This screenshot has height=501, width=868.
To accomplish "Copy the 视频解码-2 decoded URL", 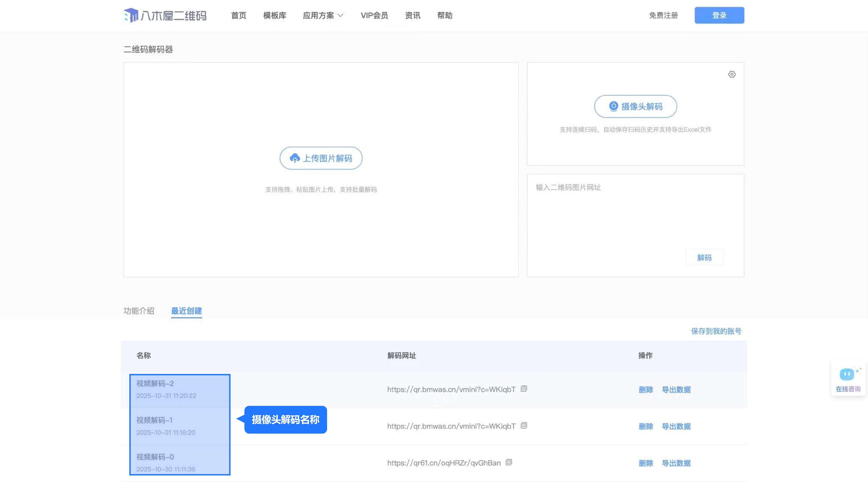I will click(524, 389).
